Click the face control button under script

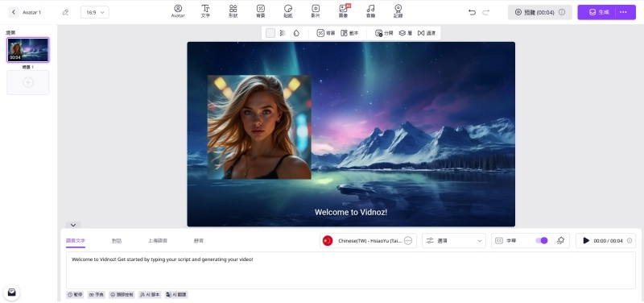tap(122, 295)
